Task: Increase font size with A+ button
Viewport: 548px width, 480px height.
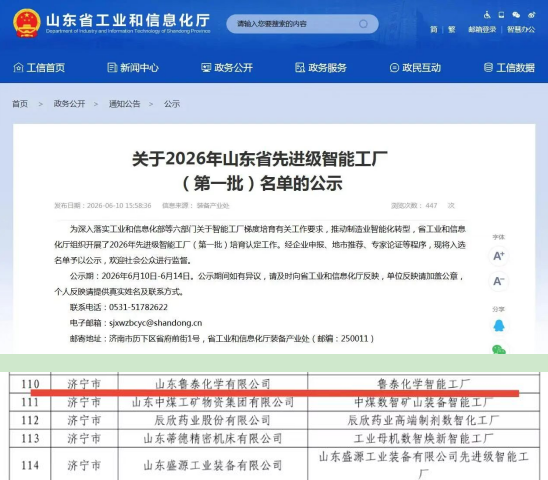Action: tap(499, 256)
